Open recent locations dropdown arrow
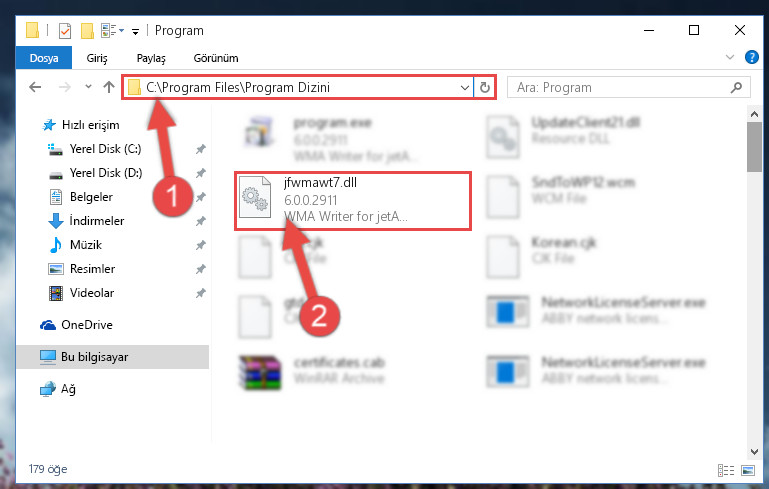 pos(88,87)
